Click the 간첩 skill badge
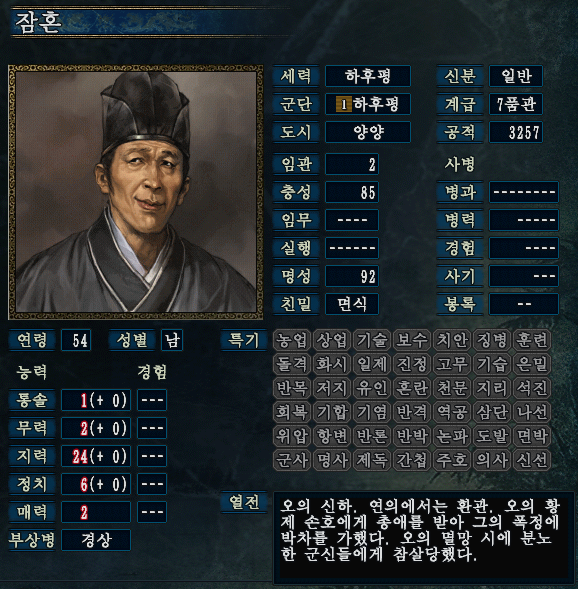Screen dimensions: 578x589 tap(412, 460)
